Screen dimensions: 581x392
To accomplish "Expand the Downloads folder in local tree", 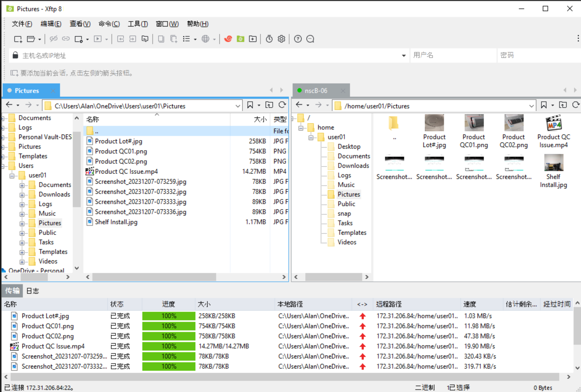I will click(22, 195).
